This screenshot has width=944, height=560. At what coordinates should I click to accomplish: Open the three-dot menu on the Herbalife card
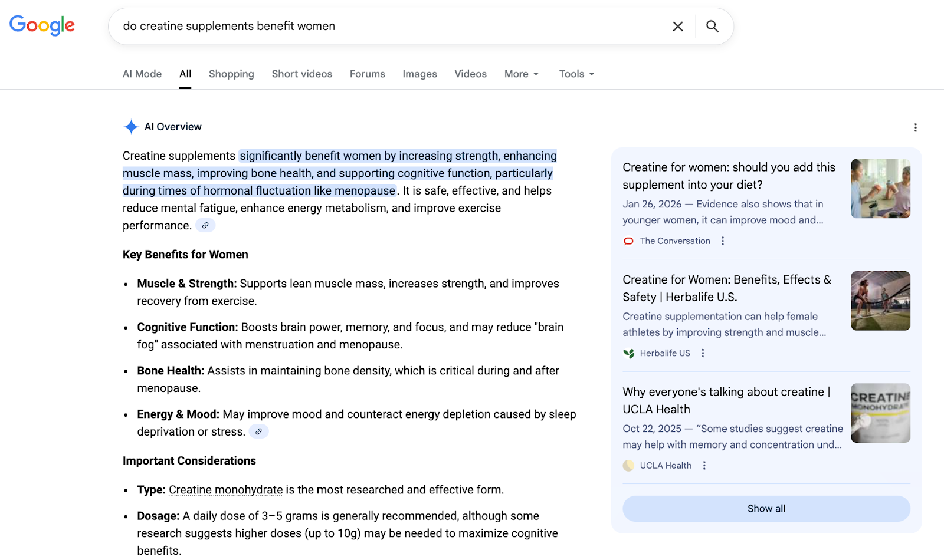pyautogui.click(x=703, y=353)
